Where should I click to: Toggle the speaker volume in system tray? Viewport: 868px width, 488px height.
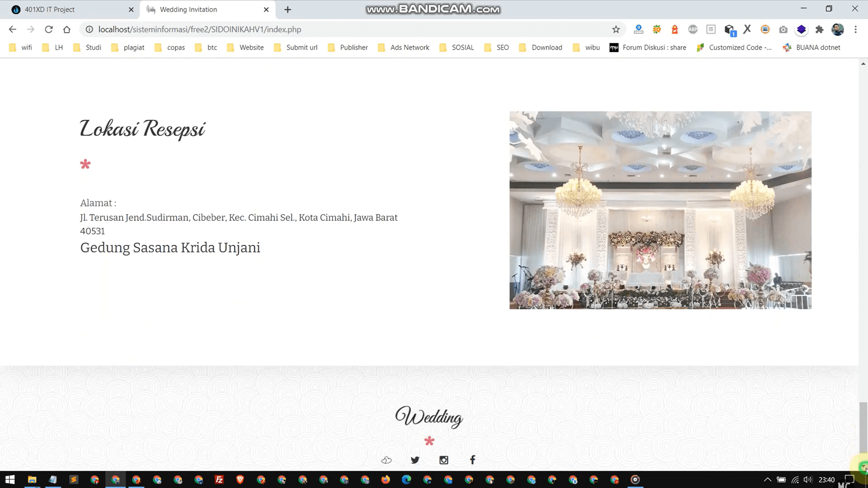(809, 479)
